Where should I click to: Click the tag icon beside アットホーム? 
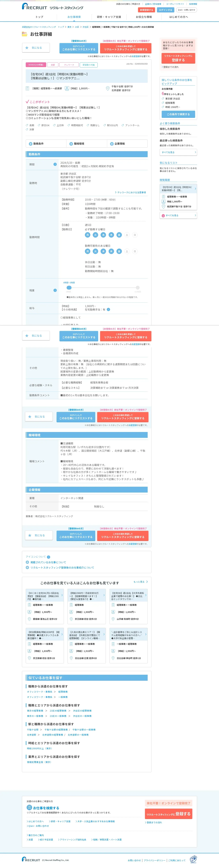pos(123,125)
